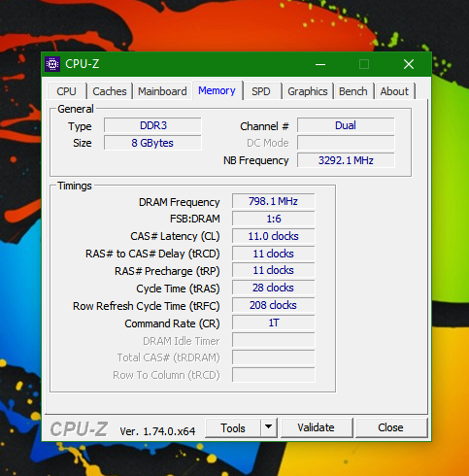
Task: Click the Cycle Time (tRAS) label
Action: (x=178, y=289)
